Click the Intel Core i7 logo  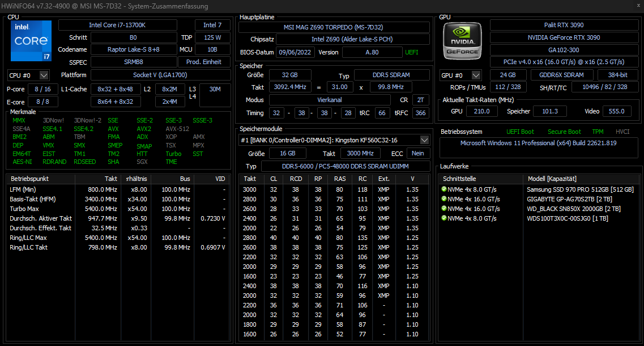[31, 41]
